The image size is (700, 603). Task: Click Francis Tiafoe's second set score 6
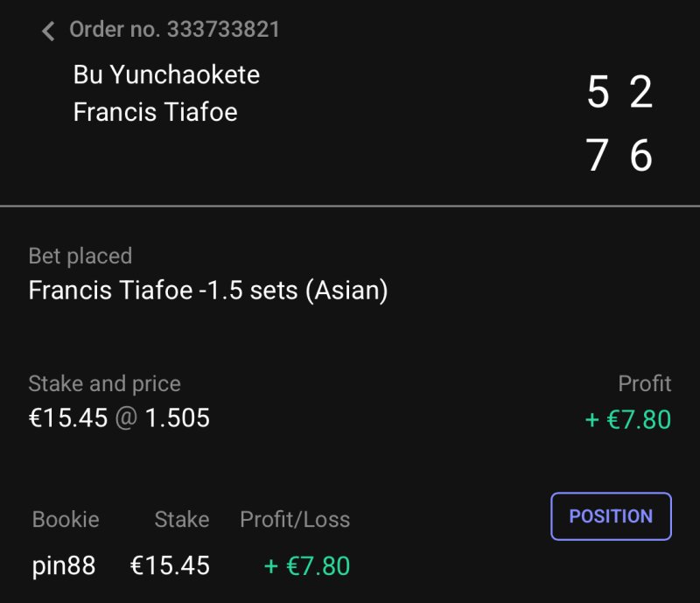click(641, 156)
